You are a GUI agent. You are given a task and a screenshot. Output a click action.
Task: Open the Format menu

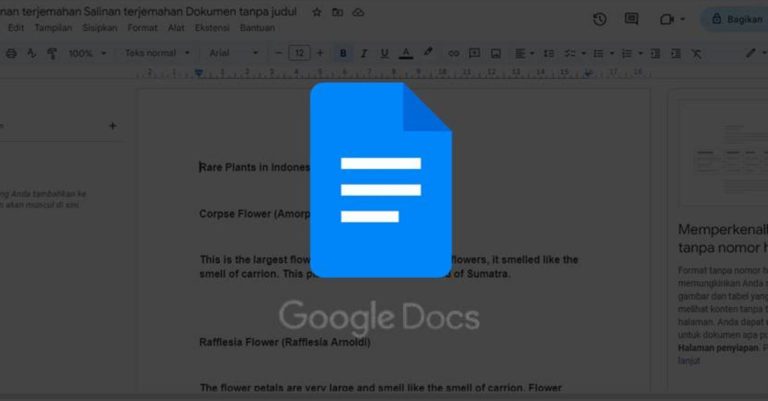[x=143, y=28]
